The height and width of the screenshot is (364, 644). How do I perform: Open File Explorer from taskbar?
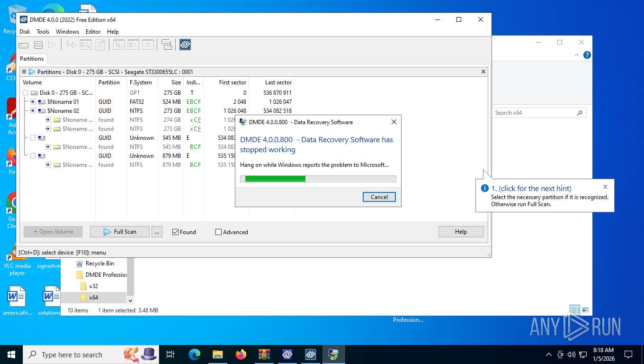[218, 355]
